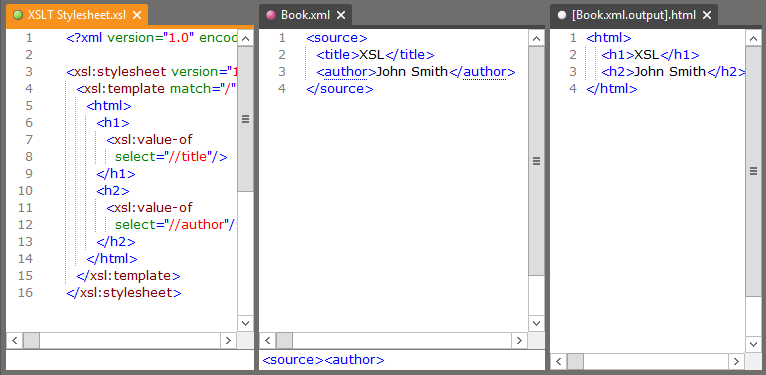766x375 pixels.
Task: Click the select="//author" line
Action: point(176,225)
